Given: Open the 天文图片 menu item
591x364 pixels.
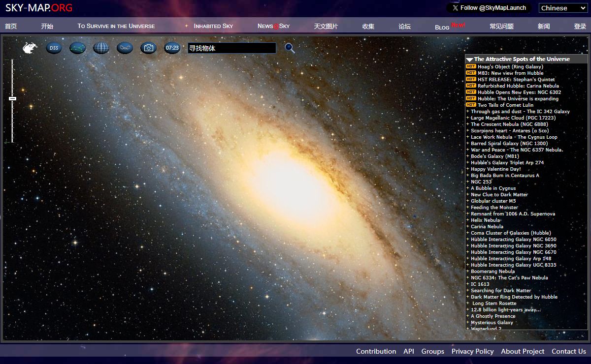Looking at the screenshot, I should pos(326,26).
